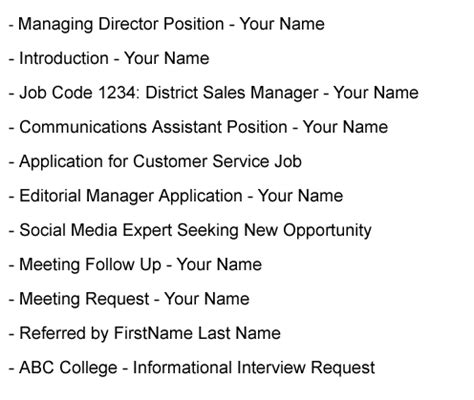Click 'Meeting Request - Your Name' line
474x400 pixels.
129,299
